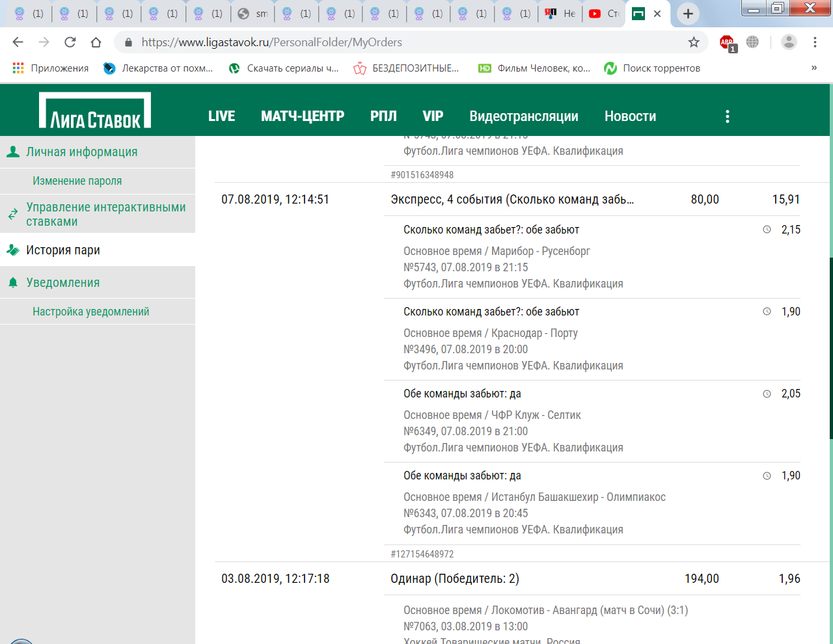Click Экспресс, 4 события bet title
The image size is (833, 644).
coord(512,200)
